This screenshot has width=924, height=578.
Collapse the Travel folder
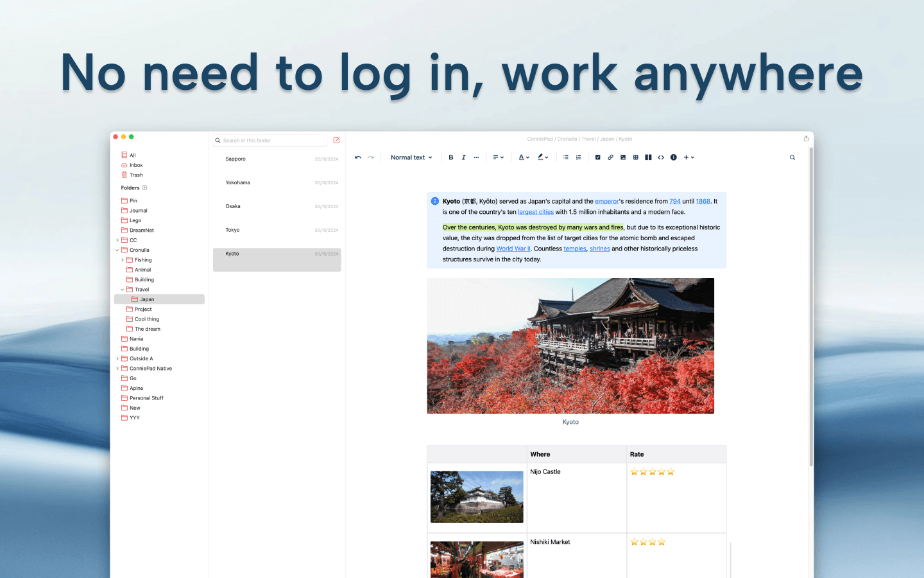[121, 289]
